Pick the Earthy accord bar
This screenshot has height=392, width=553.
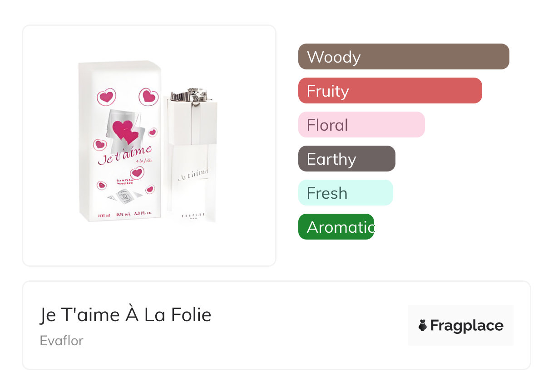346,159
